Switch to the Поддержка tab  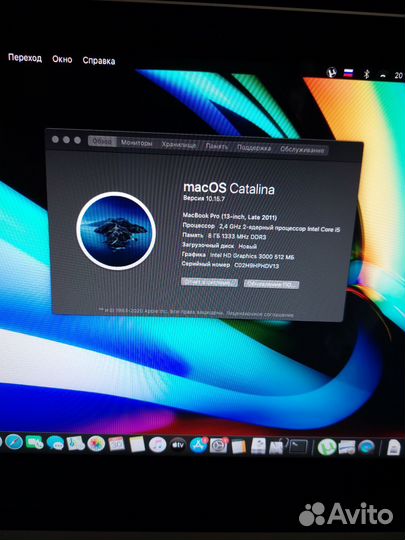[x=254, y=147]
